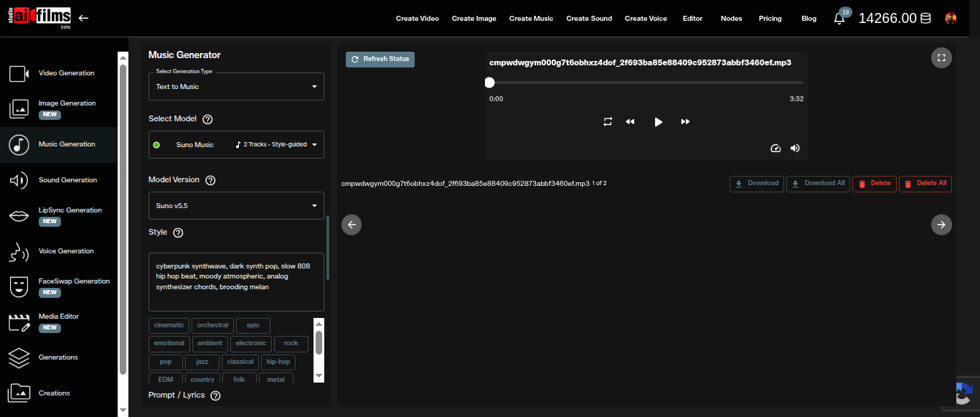Open the user profile avatar
Image resolution: width=980 pixels, height=417 pixels.
click(951, 19)
